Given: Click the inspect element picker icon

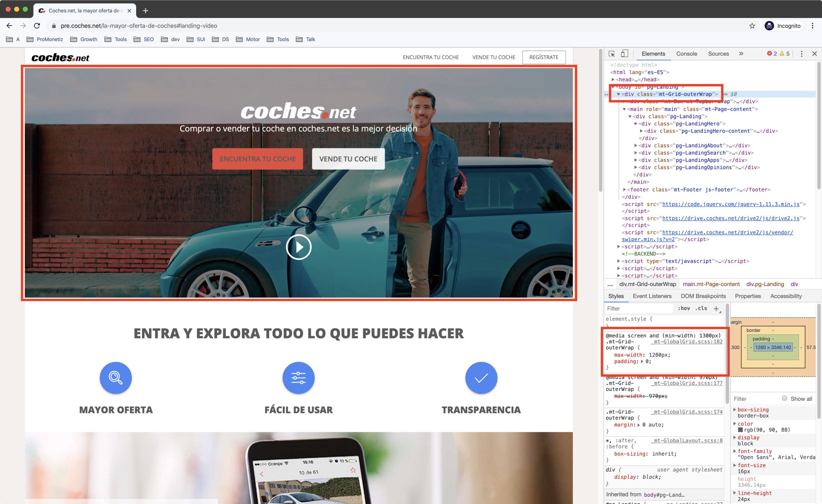Looking at the screenshot, I should click(611, 54).
